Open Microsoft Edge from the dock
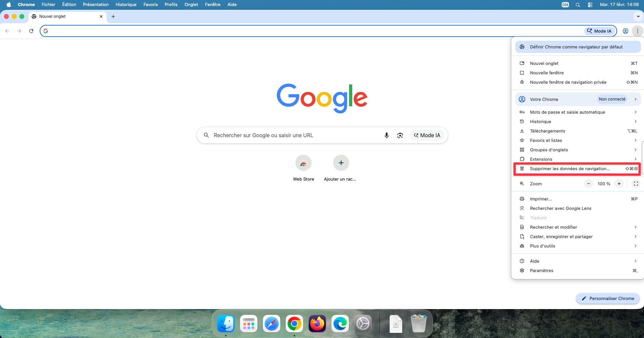The image size is (644, 338). [x=340, y=324]
